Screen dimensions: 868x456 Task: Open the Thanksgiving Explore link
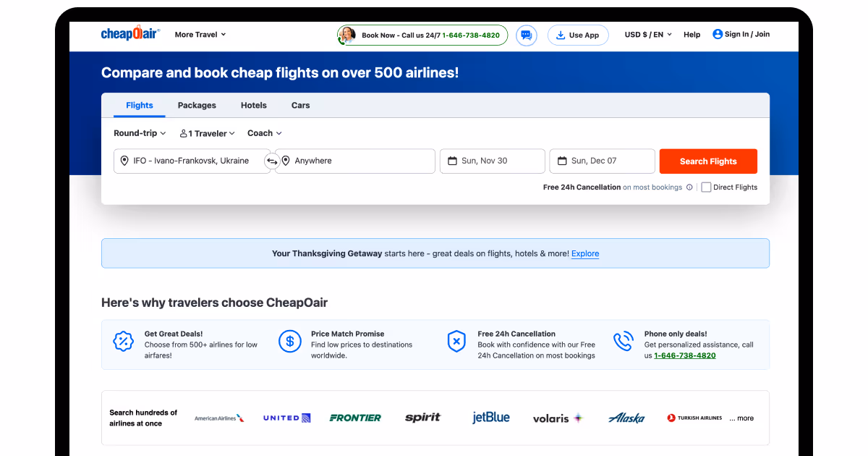tap(584, 253)
